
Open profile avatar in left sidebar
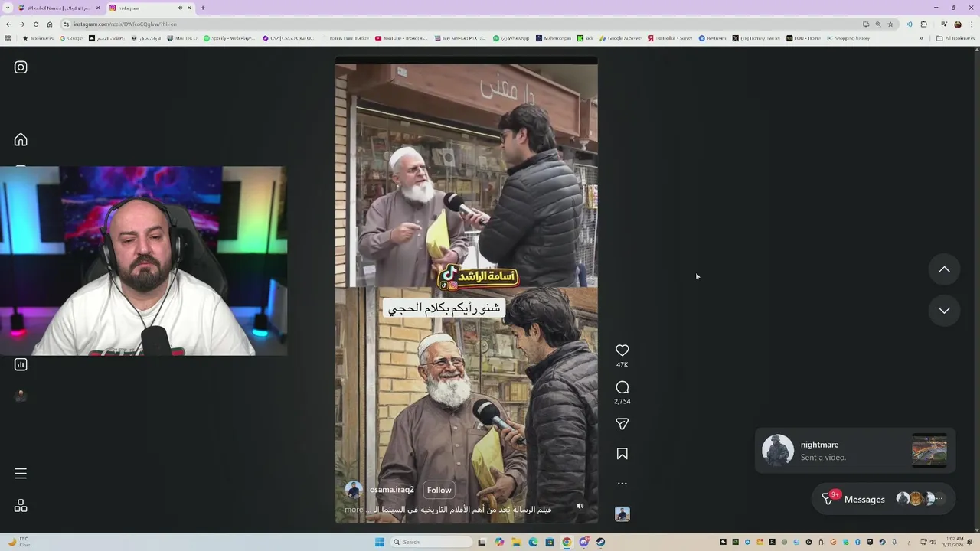[x=21, y=396]
